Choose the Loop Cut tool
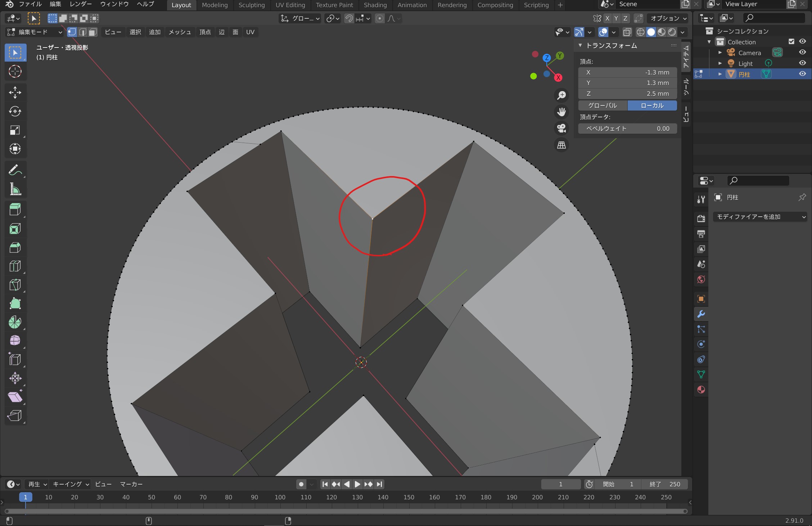812x526 pixels. click(x=15, y=266)
